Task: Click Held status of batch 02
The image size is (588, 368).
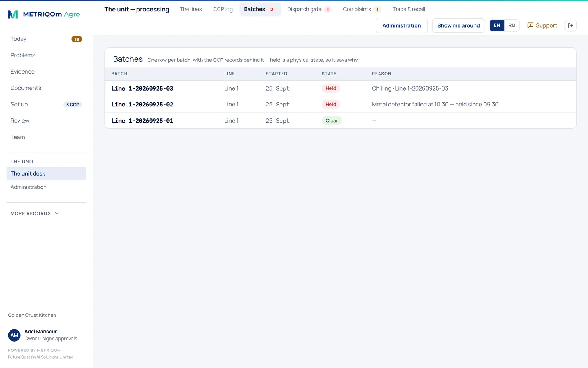Action: coord(331,105)
